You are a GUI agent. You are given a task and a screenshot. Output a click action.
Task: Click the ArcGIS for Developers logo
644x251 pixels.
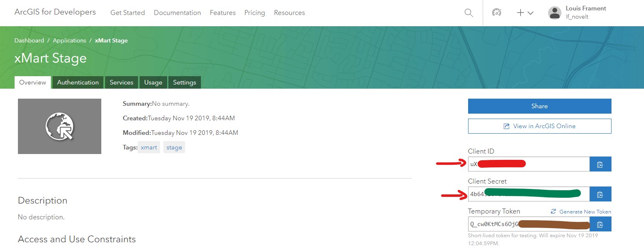point(55,12)
